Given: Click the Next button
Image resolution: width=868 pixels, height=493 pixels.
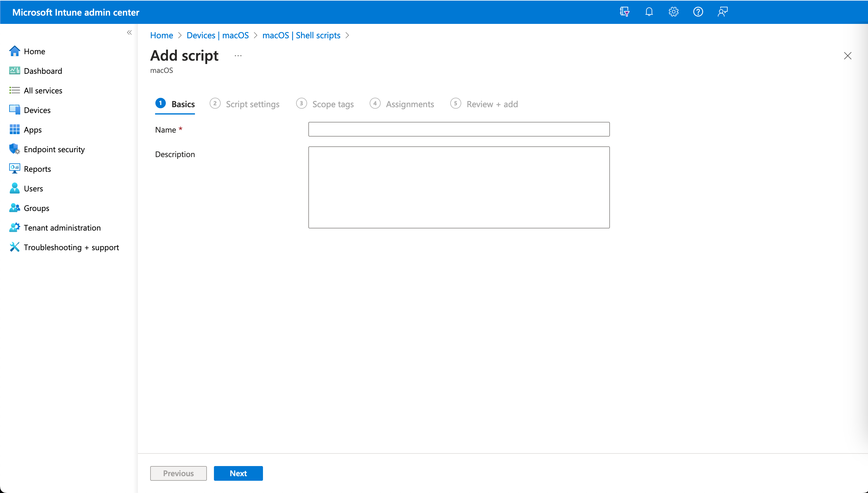Looking at the screenshot, I should click(x=238, y=473).
